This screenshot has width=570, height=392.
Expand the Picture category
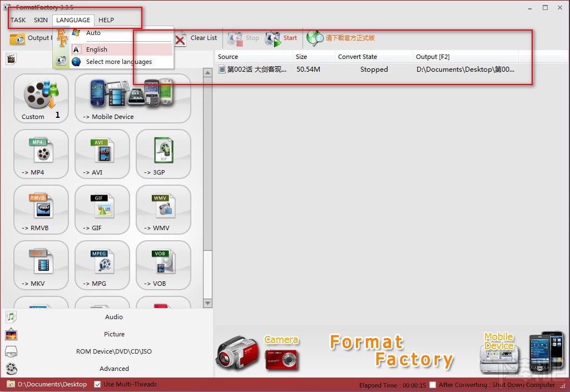point(114,334)
